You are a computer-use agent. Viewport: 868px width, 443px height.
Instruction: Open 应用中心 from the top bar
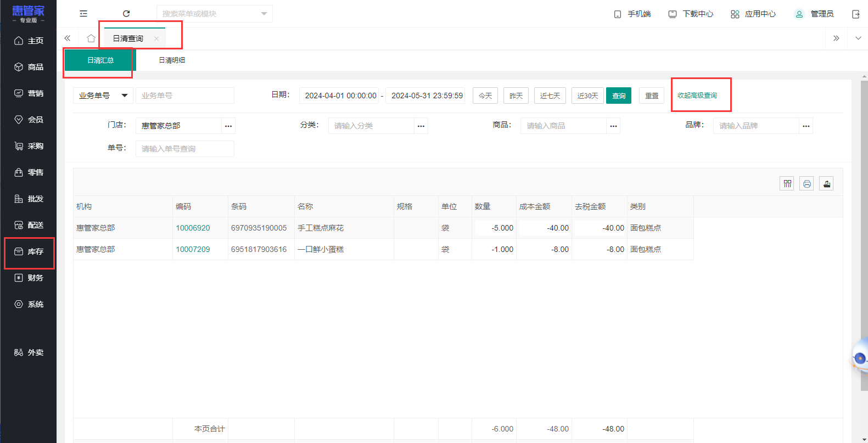(x=753, y=14)
